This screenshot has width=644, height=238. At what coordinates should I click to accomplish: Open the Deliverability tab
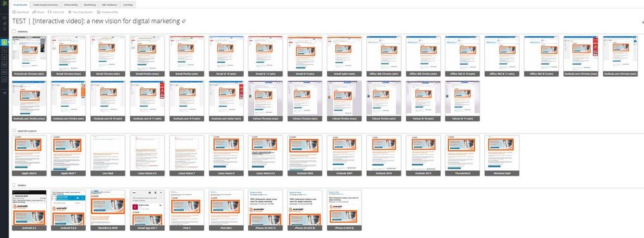(71, 5)
